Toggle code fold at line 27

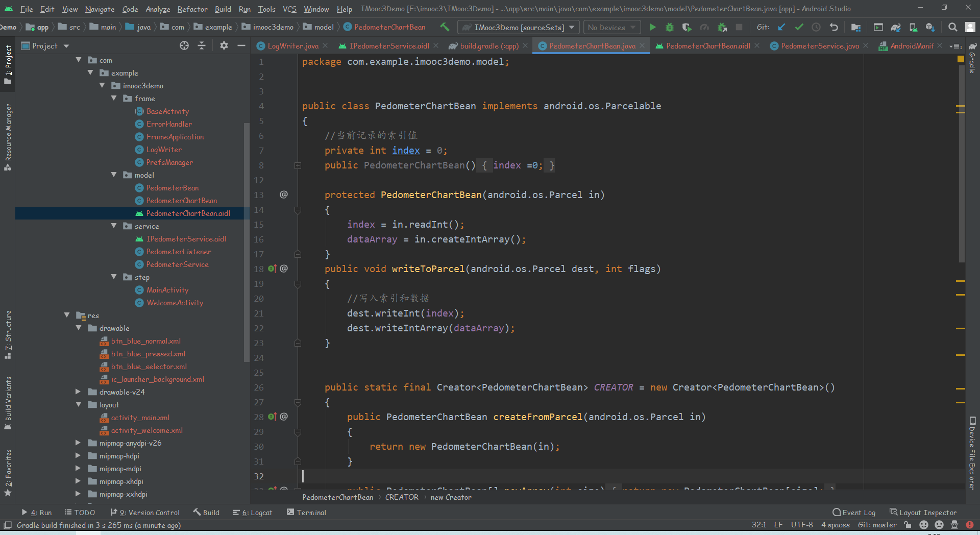(x=298, y=402)
